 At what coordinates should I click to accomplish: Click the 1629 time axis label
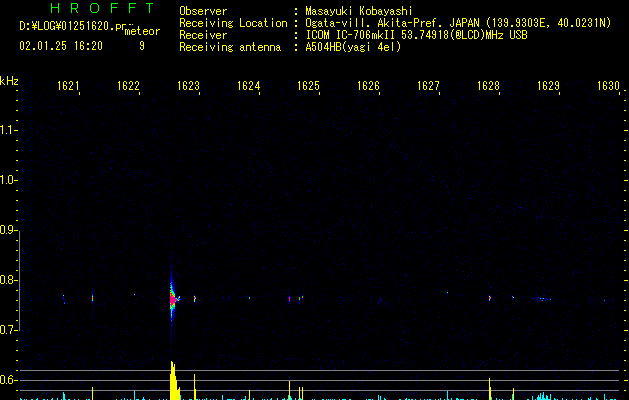tap(548, 85)
